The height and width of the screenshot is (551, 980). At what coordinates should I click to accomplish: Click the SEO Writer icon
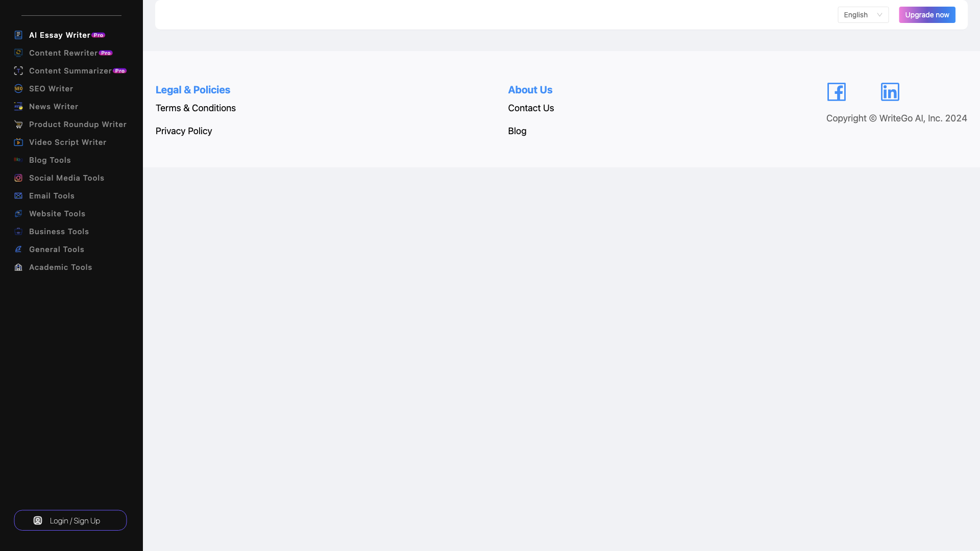point(18,88)
